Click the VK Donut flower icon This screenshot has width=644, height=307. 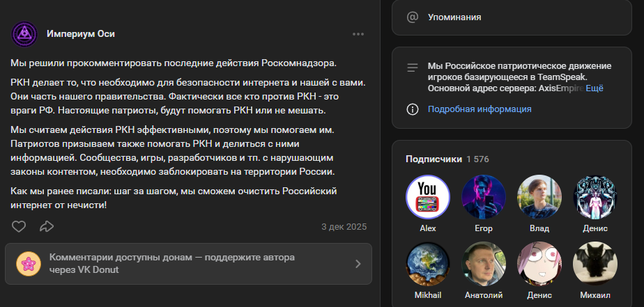[30, 263]
